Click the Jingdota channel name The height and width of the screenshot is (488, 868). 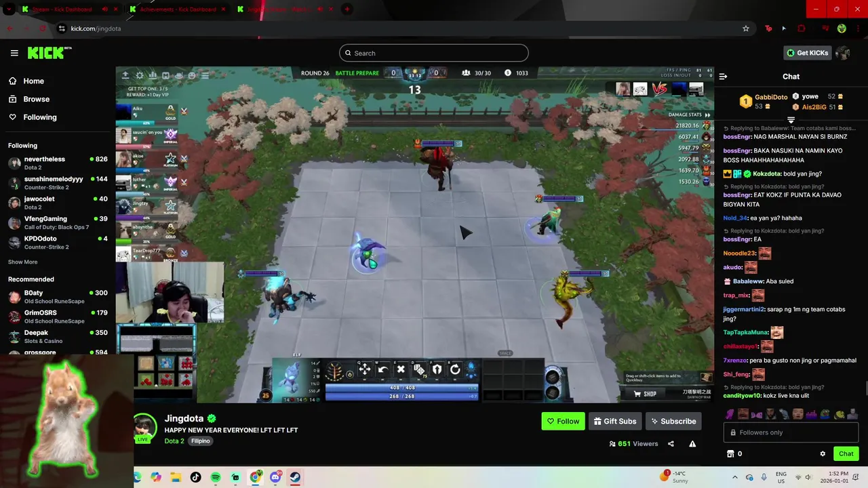point(184,419)
